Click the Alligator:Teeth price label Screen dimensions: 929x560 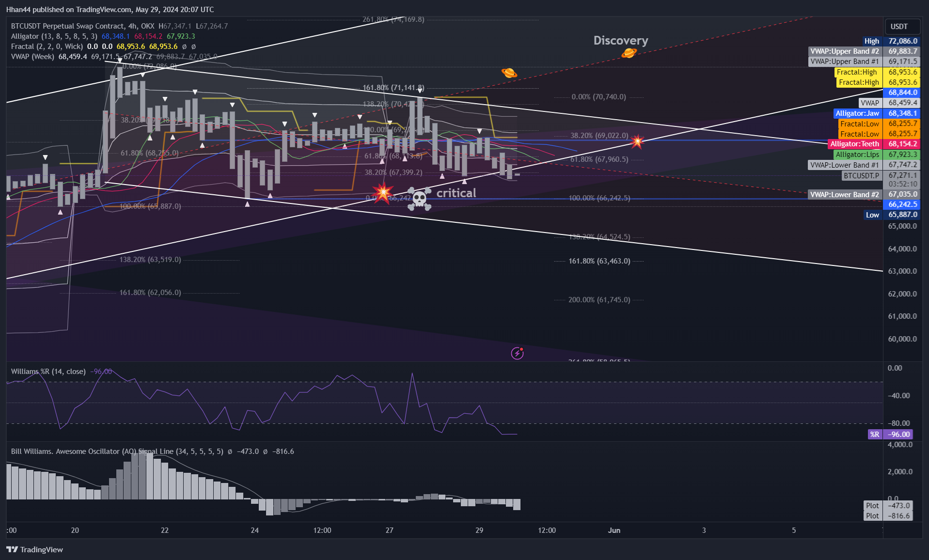click(x=874, y=144)
